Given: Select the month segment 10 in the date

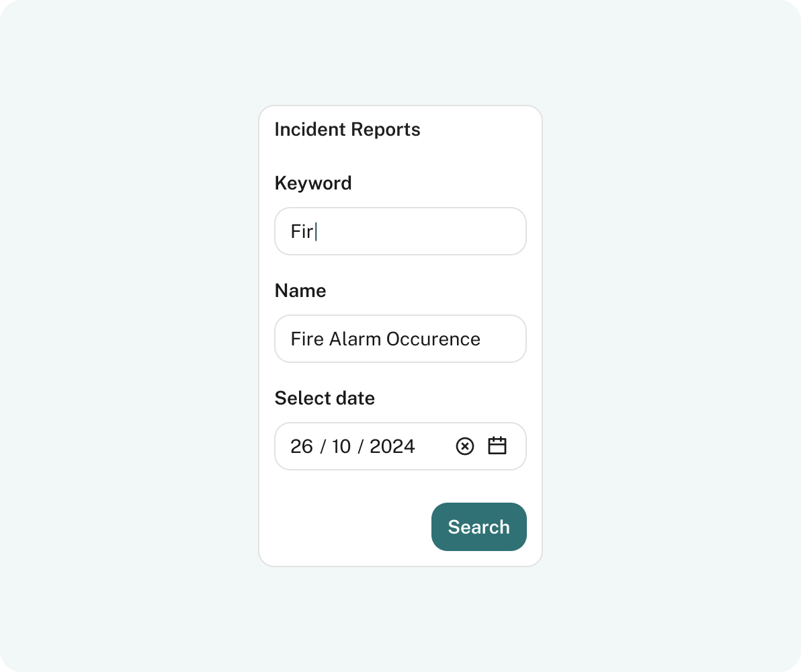Looking at the screenshot, I should (x=341, y=446).
